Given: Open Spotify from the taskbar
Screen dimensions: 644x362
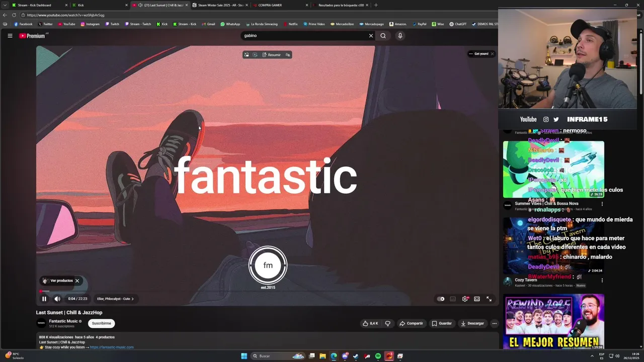Looking at the screenshot, I should 378,356.
